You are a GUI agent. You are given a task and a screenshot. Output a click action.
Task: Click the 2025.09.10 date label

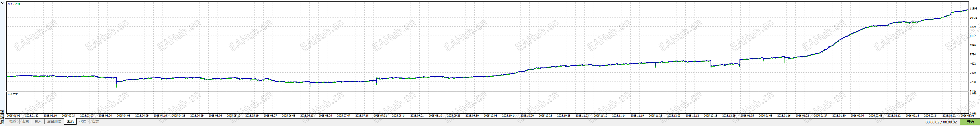pyautogui.click(x=435, y=116)
